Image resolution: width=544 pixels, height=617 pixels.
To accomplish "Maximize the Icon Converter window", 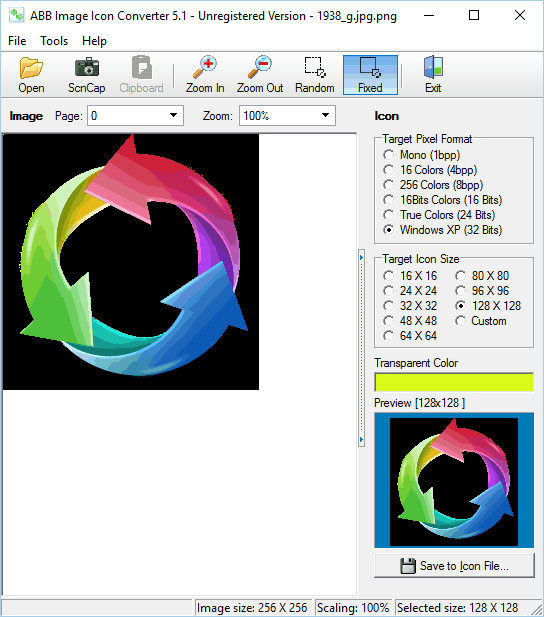I will point(474,16).
